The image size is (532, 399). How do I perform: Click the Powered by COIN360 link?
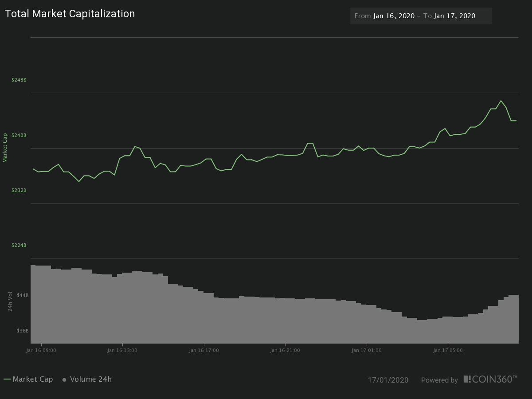click(x=439, y=380)
